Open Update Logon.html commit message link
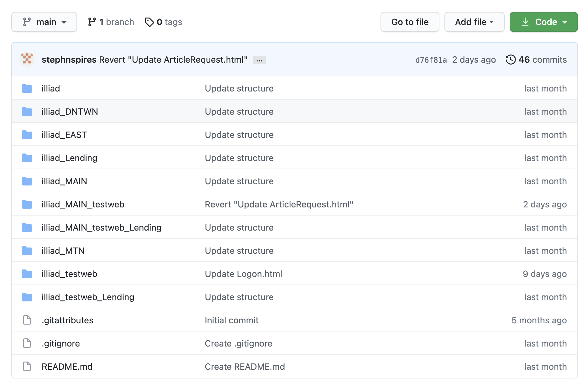588x386 pixels. coord(244,274)
